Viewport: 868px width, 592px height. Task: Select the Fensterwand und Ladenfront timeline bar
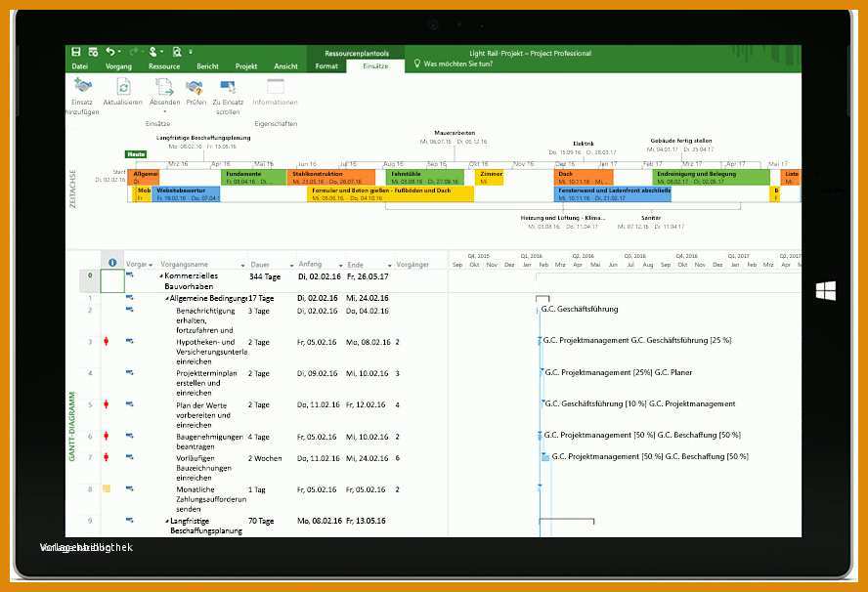pyautogui.click(x=613, y=194)
